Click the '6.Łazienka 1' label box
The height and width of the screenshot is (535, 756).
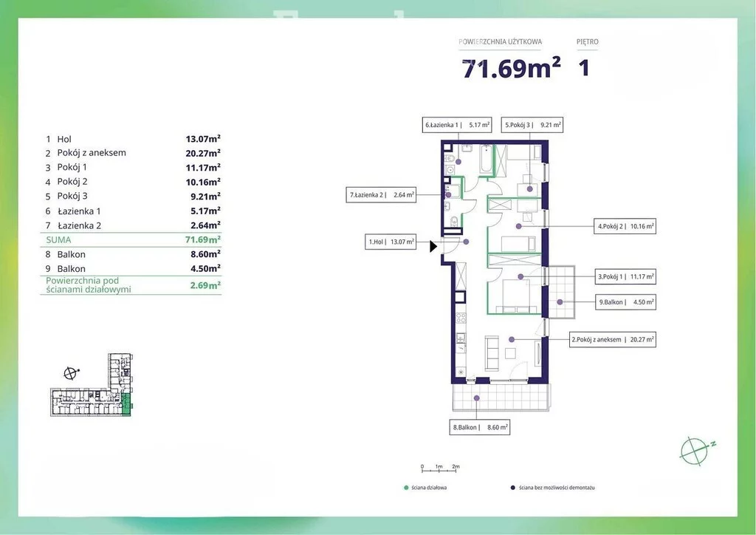click(x=457, y=125)
